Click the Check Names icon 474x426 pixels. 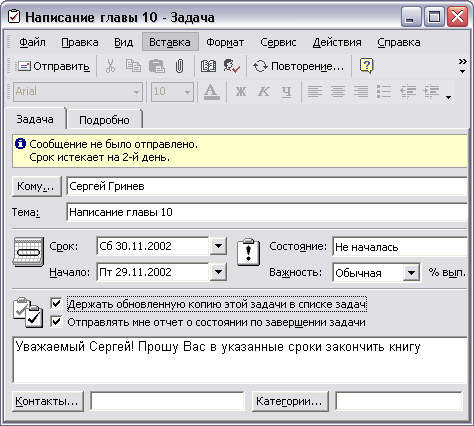coord(232,66)
